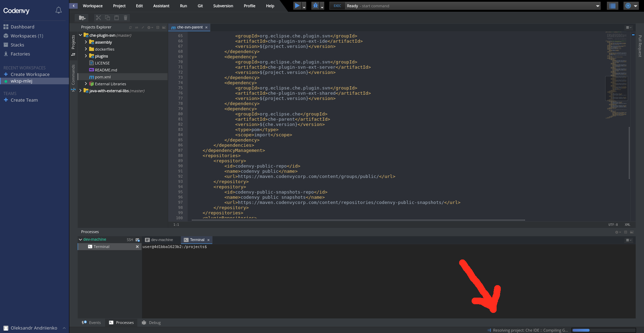Image resolution: width=644 pixels, height=333 pixels.
Task: Collapse the left navigation panel with the arrow
Action: pos(74,6)
